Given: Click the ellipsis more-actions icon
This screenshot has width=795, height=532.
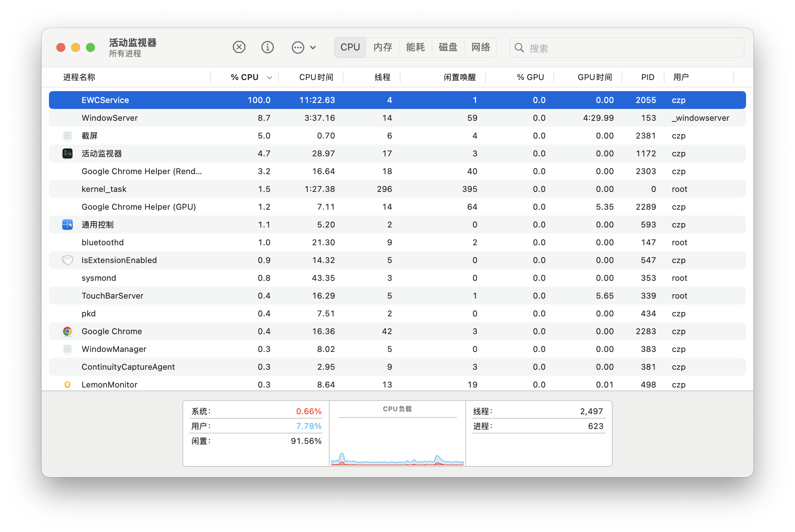Looking at the screenshot, I should [298, 47].
